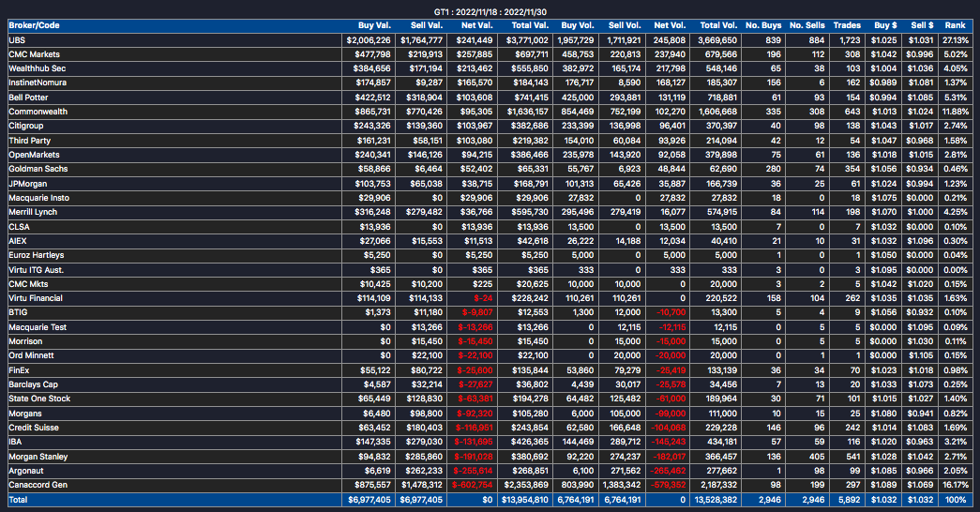The width and height of the screenshot is (980, 512).
Task: Click the Sell Vol. column header
Action: 625,25
